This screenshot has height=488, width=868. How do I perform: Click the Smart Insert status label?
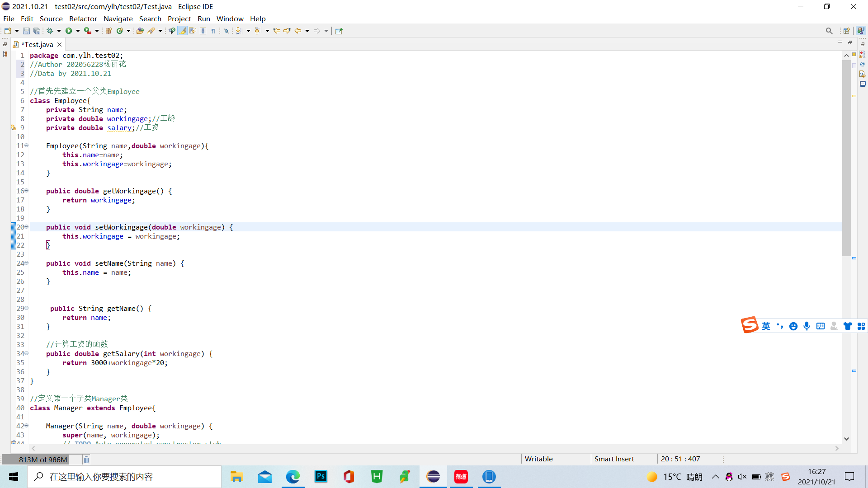point(614,459)
